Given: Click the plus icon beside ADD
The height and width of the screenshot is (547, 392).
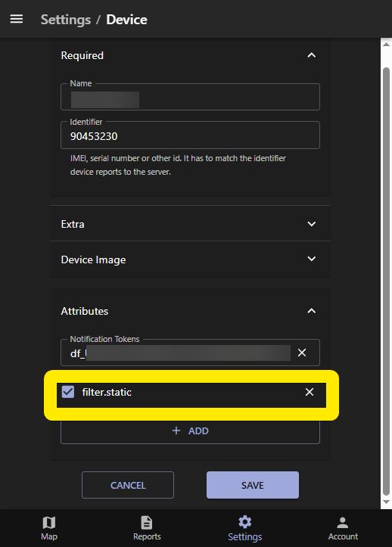Looking at the screenshot, I should click(x=176, y=430).
